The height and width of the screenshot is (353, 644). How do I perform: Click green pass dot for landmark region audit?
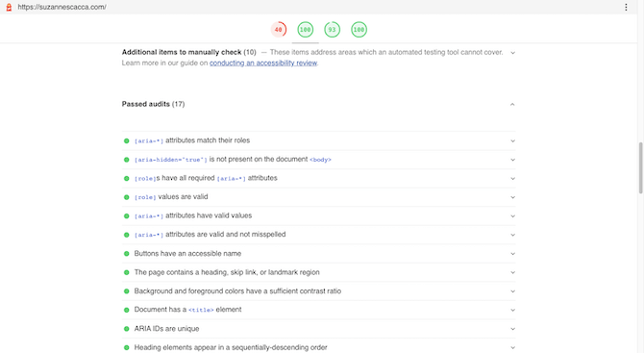point(127,272)
